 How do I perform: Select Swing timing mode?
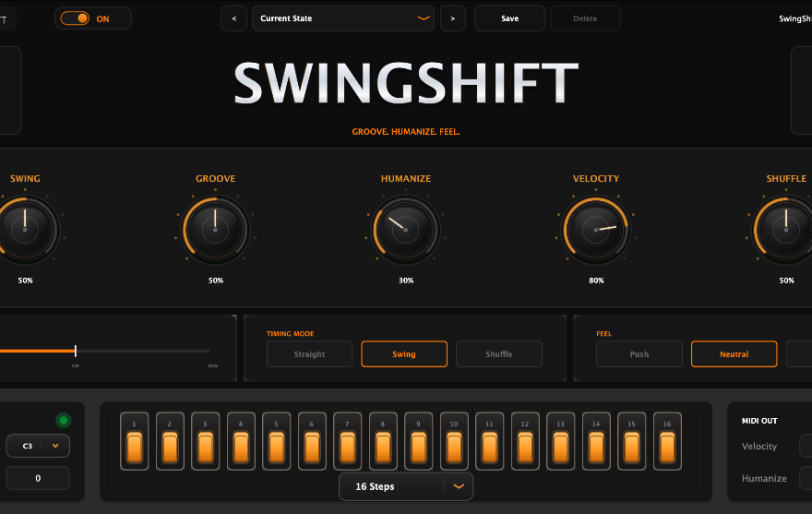coord(404,353)
